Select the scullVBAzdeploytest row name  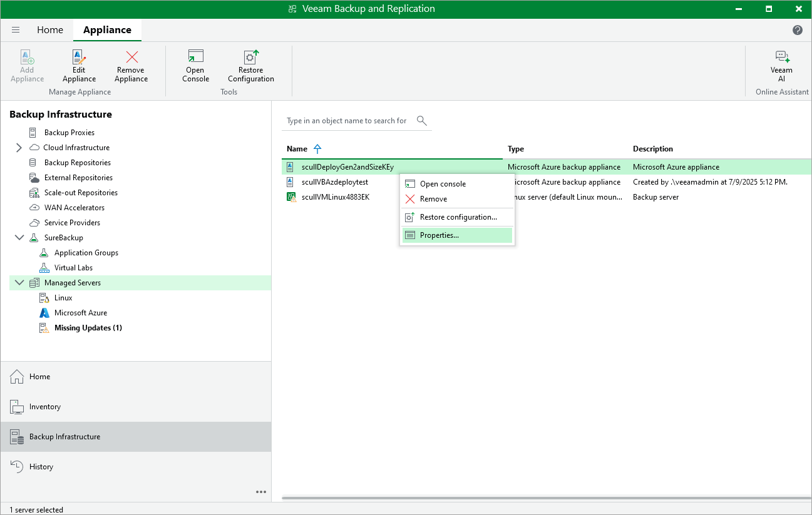click(335, 182)
